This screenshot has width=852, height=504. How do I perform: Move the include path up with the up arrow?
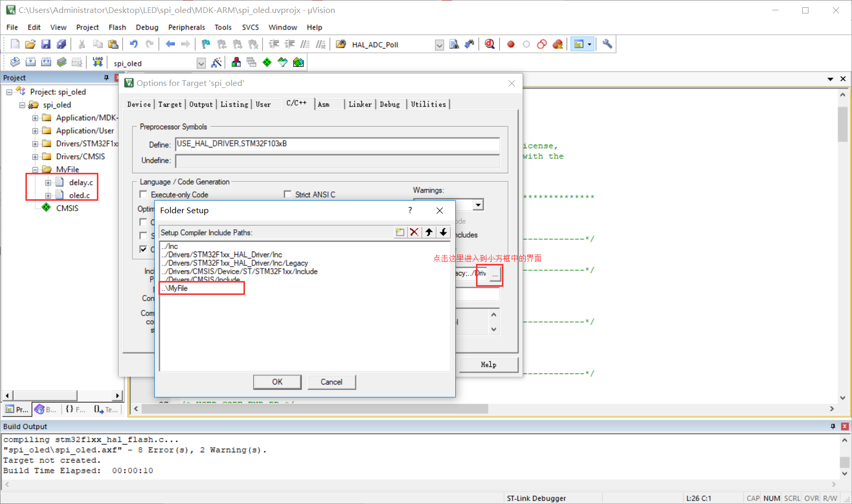[x=429, y=232]
